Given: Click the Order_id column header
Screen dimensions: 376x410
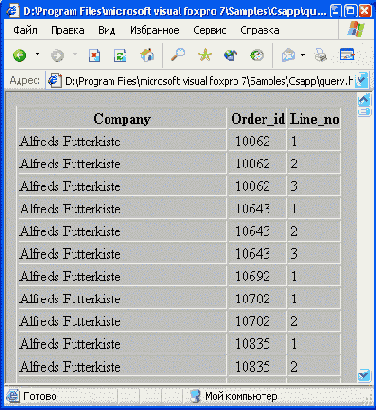Looking at the screenshot, I should pyautogui.click(x=258, y=119).
